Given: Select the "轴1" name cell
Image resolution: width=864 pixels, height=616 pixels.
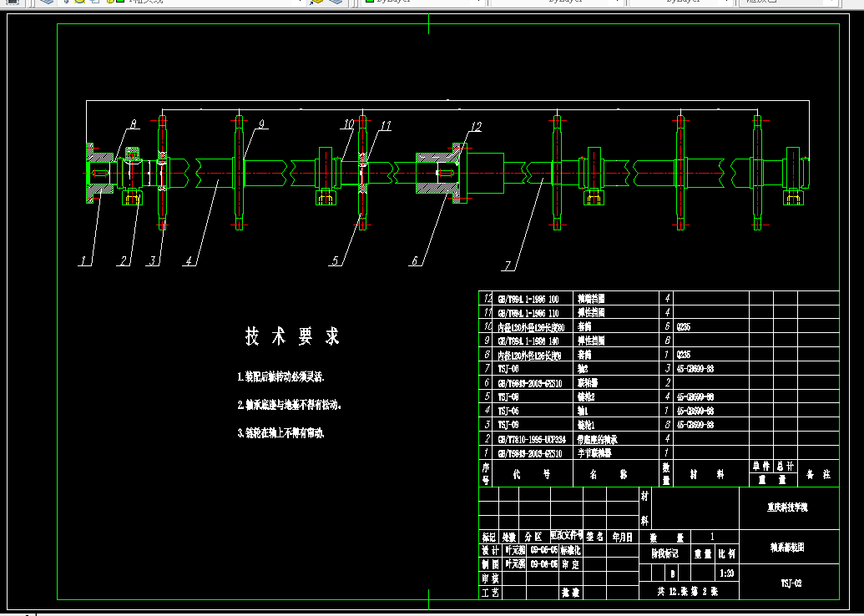Looking at the screenshot, I should pyautogui.click(x=583, y=411).
